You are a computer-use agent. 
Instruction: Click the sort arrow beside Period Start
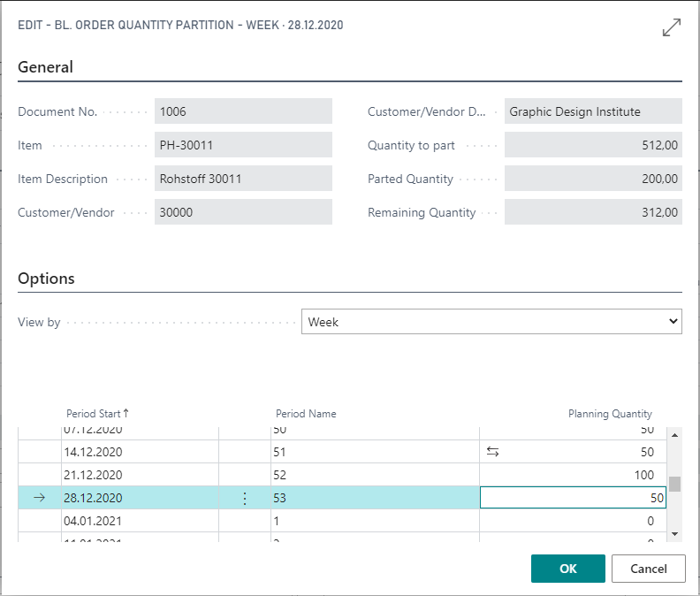click(x=126, y=413)
